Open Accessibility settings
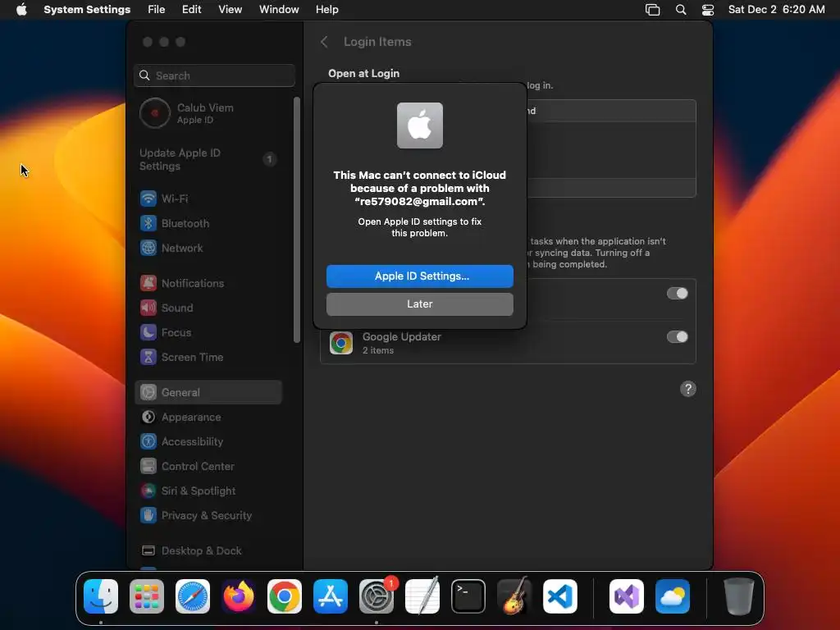Viewport: 840px width, 630px height. [209, 441]
